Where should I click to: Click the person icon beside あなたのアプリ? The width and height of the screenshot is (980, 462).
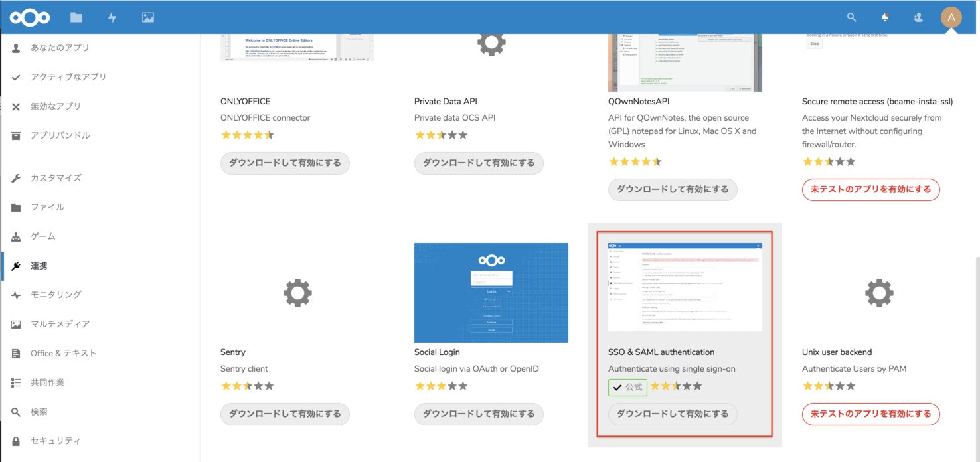click(16, 48)
